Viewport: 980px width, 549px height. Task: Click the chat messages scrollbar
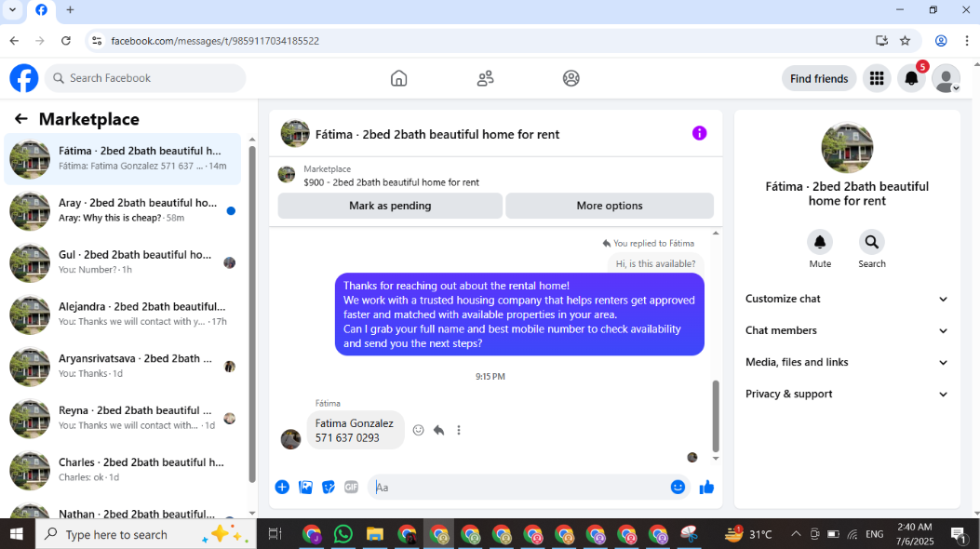click(x=716, y=416)
